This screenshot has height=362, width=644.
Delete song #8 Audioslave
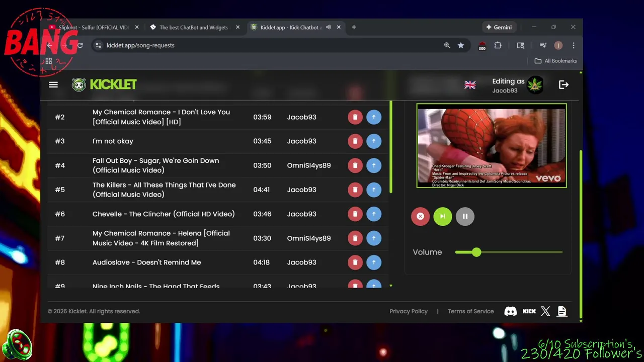pos(355,262)
